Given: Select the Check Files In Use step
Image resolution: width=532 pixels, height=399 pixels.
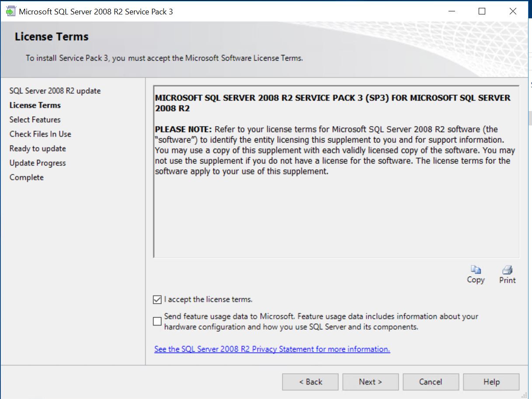Looking at the screenshot, I should point(40,134).
